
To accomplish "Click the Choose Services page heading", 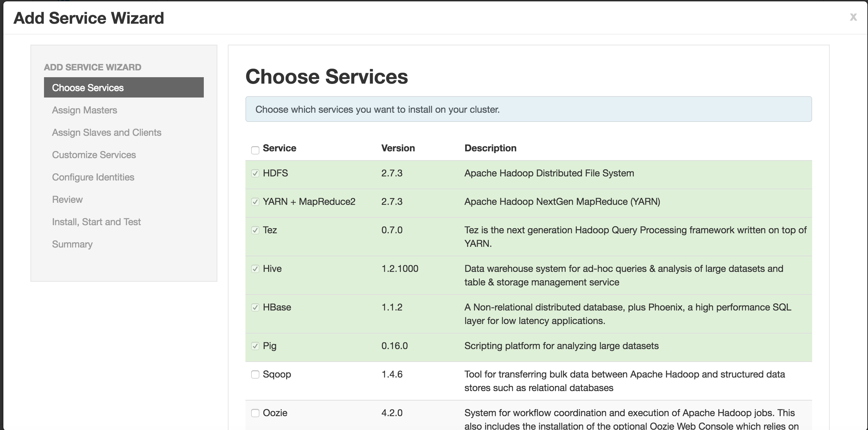I will (327, 77).
